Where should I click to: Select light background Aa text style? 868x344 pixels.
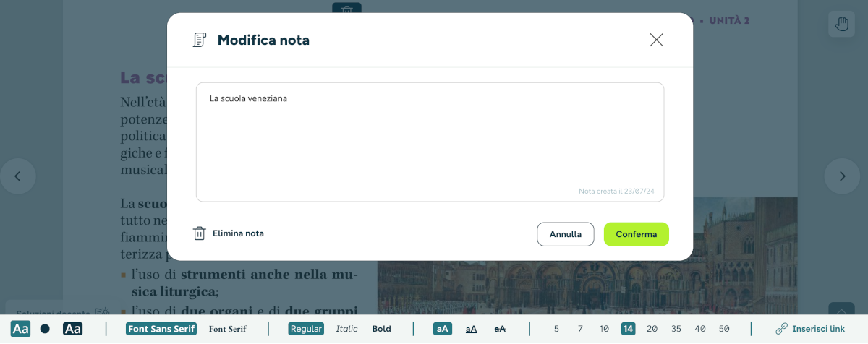click(21, 329)
